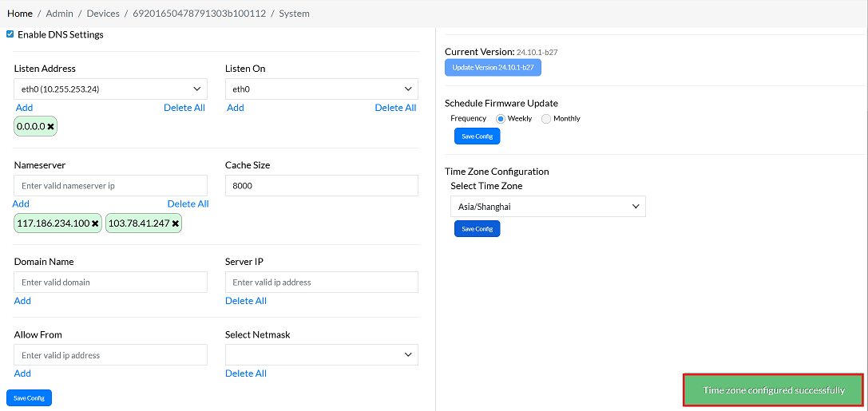Click Delete All under Server IP

click(246, 301)
